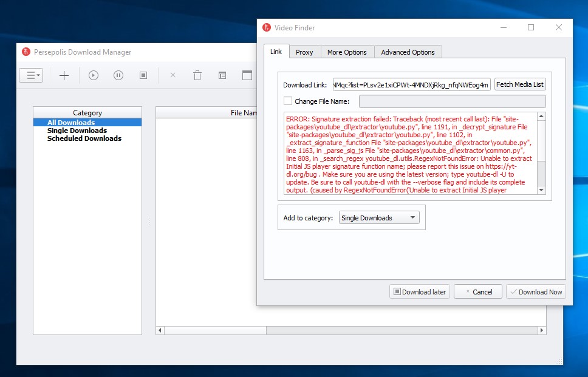Open the Advanced Options tab

pos(408,52)
